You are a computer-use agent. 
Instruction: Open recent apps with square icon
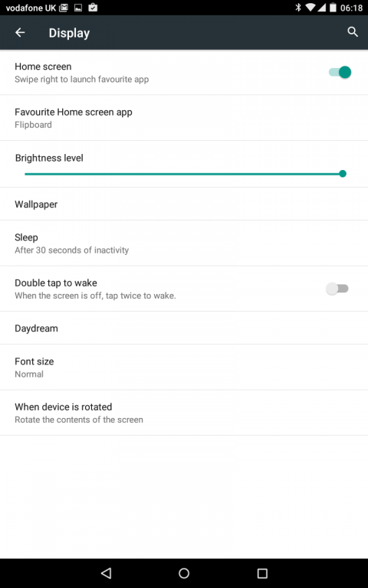point(262,573)
